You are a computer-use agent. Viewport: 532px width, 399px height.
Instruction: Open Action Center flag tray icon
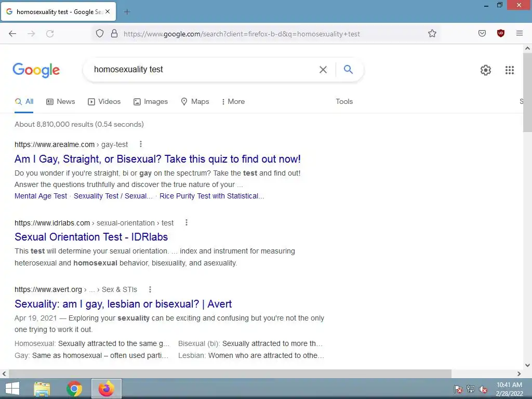(458, 389)
